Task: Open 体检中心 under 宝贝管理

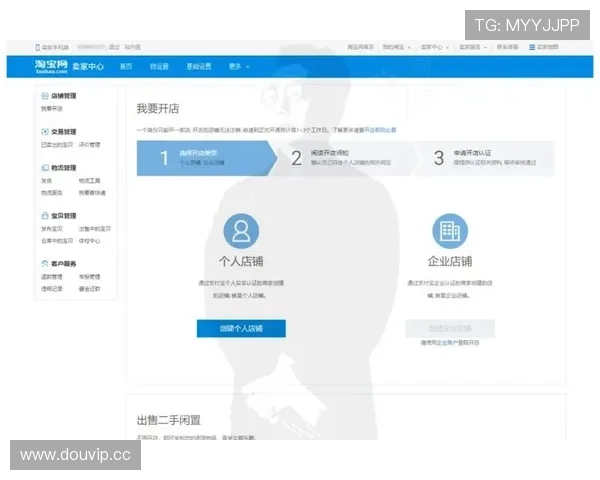Action: 90,241
